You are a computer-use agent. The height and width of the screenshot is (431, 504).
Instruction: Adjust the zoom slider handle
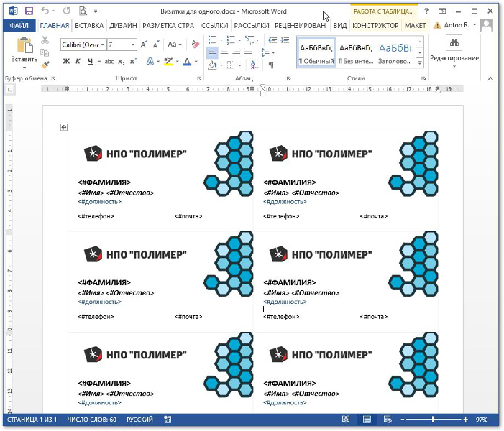tap(434, 420)
